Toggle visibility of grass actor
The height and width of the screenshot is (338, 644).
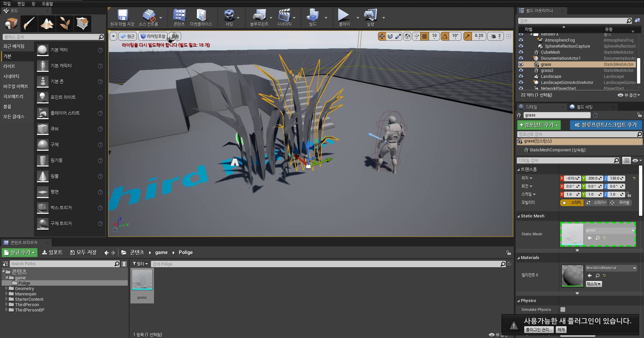[x=521, y=64]
